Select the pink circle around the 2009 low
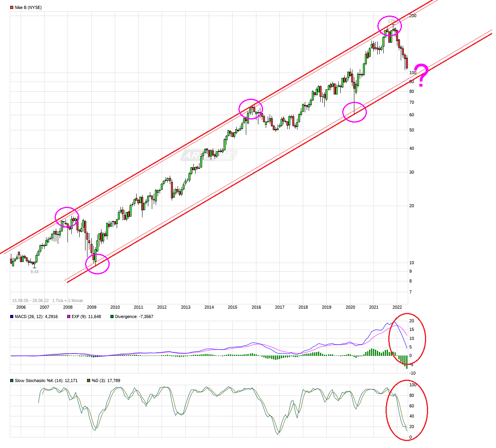Screen dimensions: 496x448 tap(97, 264)
